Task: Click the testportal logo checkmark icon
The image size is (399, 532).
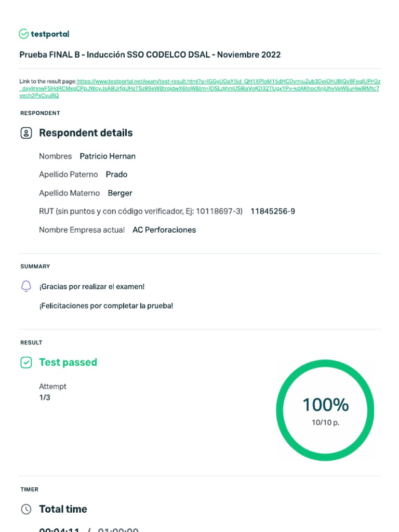Action: pos(24,34)
